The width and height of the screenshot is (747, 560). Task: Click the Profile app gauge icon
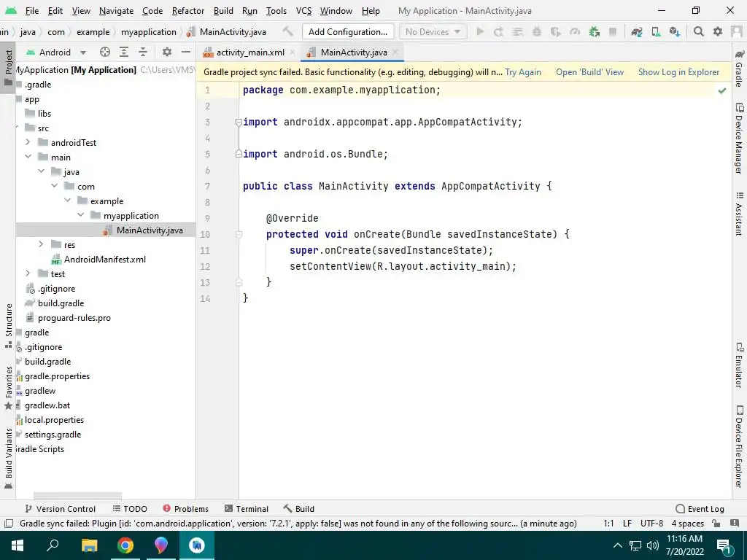[x=575, y=31]
